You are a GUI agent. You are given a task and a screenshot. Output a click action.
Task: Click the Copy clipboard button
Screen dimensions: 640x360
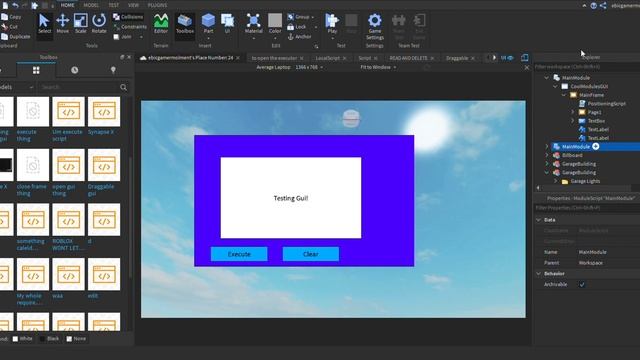(11, 17)
